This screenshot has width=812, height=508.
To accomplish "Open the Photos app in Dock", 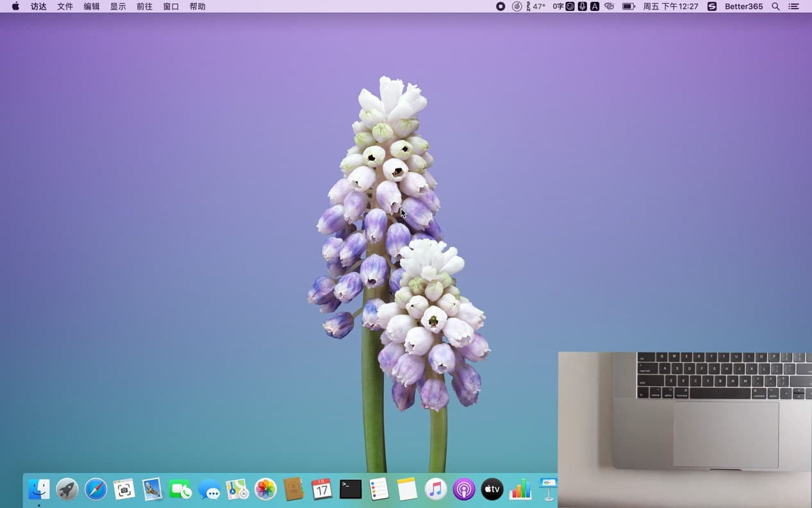I will pos(265,489).
